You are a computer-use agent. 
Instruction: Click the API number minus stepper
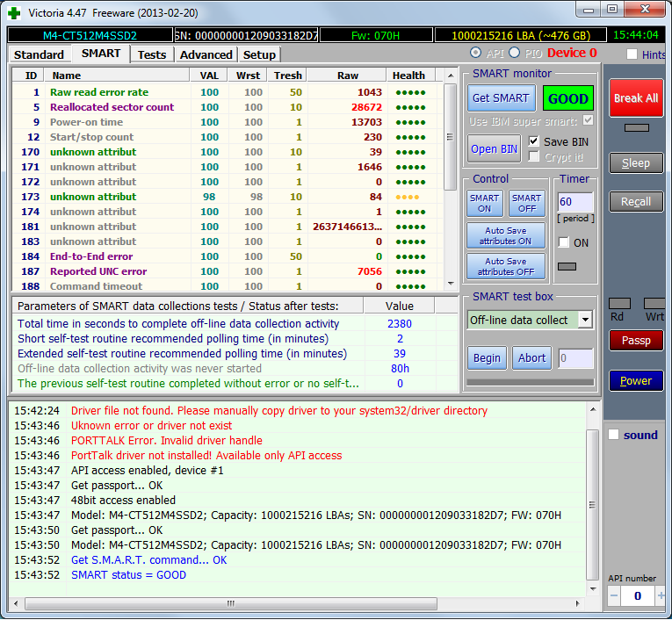click(614, 595)
